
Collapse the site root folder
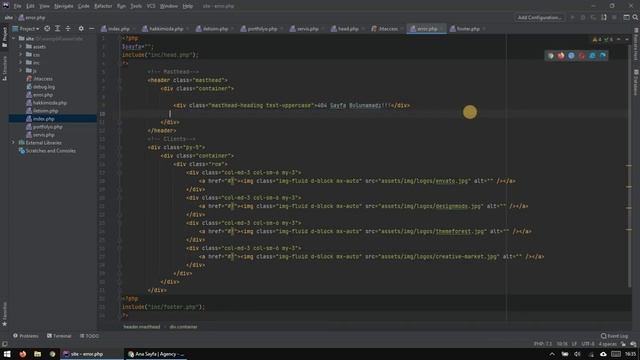coord(14,38)
